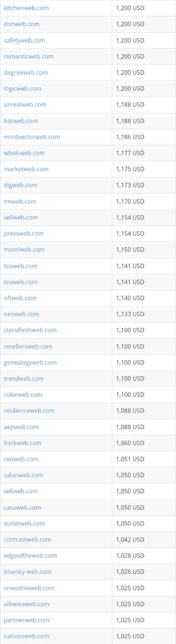Select tmweb.com domain link

tap(20, 201)
